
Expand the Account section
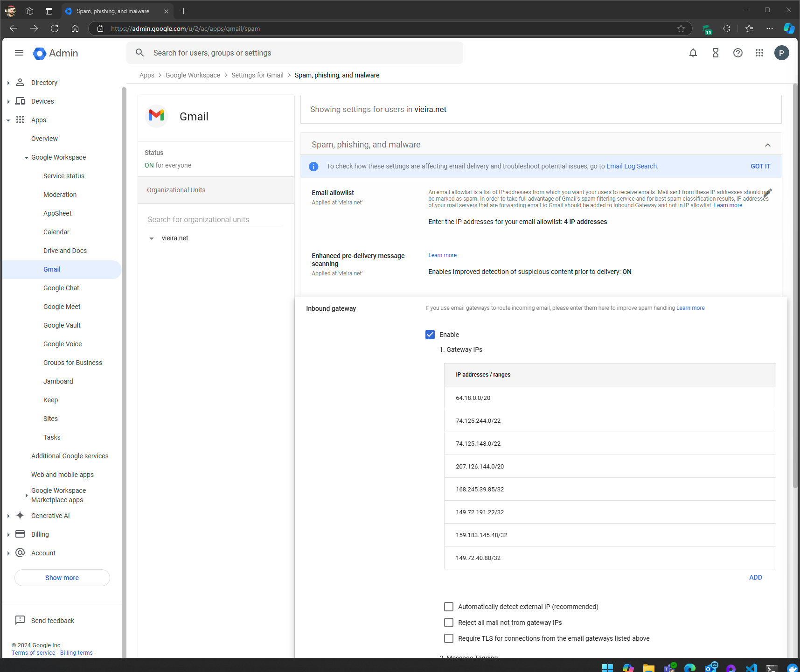point(8,553)
